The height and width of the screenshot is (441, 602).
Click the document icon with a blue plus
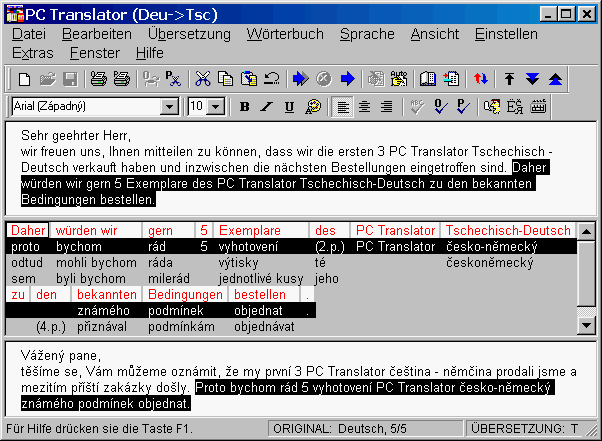point(451,79)
